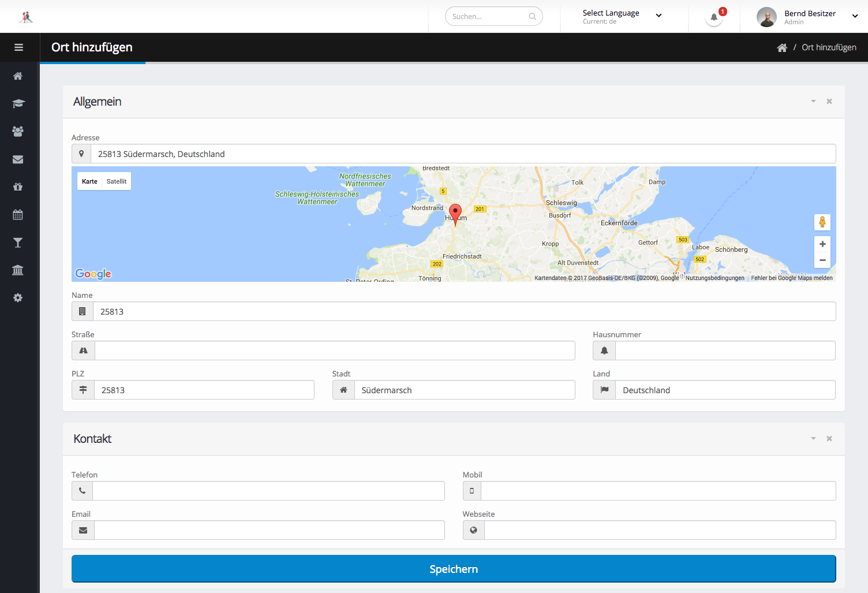Close the Allgemein panel
Image resolution: width=868 pixels, height=593 pixels.
tap(829, 102)
